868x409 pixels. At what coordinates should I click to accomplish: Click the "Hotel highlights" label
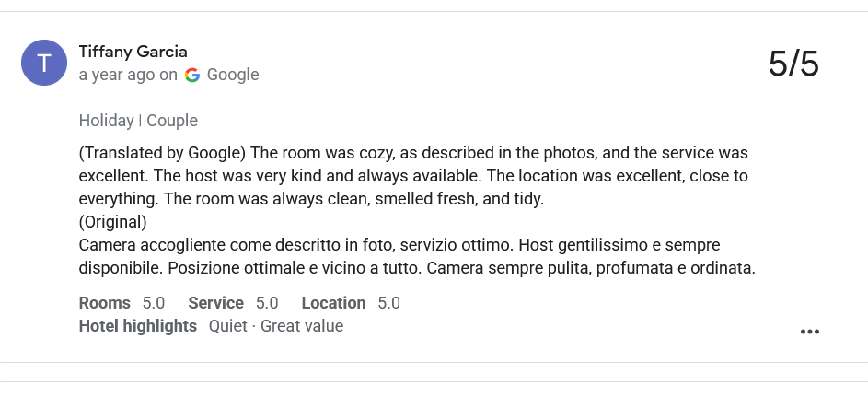[x=138, y=326]
